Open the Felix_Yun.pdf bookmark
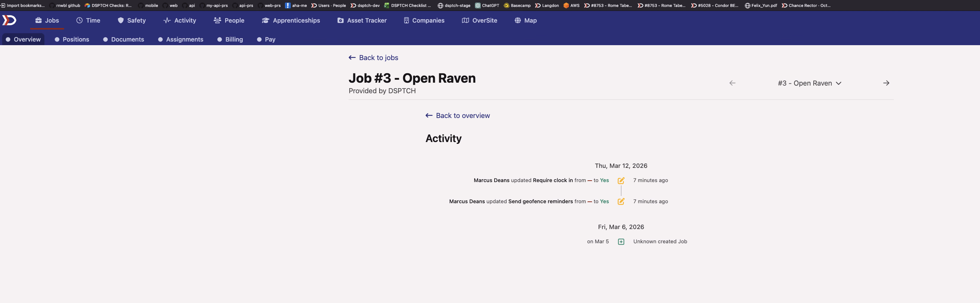This screenshot has height=303, width=980. [761, 5]
